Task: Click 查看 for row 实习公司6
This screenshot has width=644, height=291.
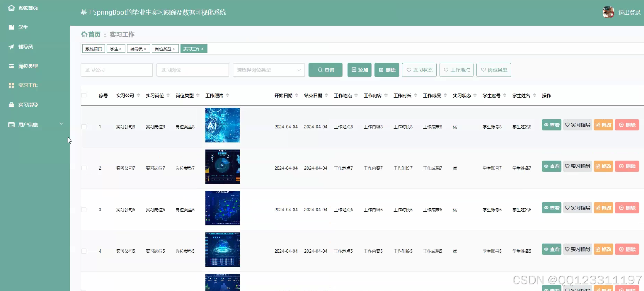Action: click(x=552, y=208)
